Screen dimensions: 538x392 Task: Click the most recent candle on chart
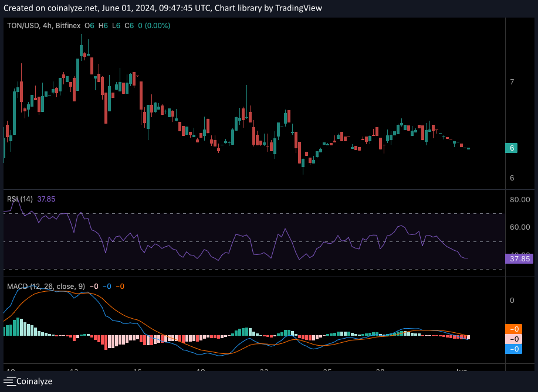[468, 148]
